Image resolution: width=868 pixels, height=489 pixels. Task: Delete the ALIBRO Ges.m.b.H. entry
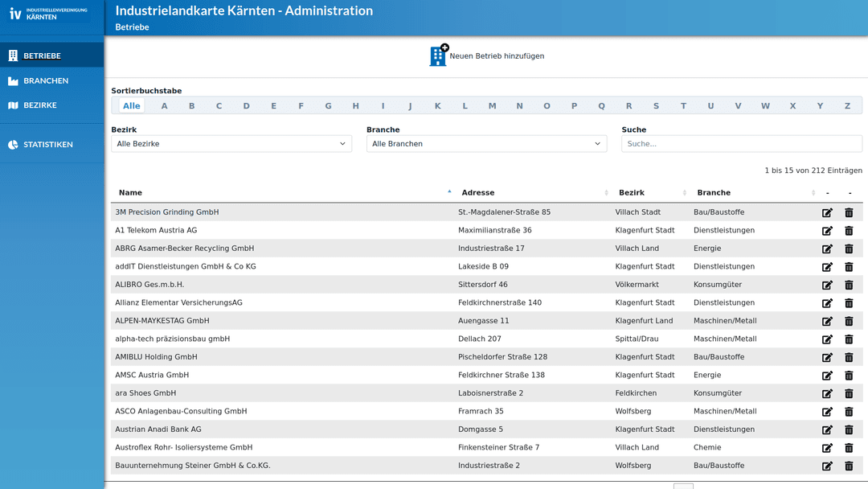click(849, 285)
